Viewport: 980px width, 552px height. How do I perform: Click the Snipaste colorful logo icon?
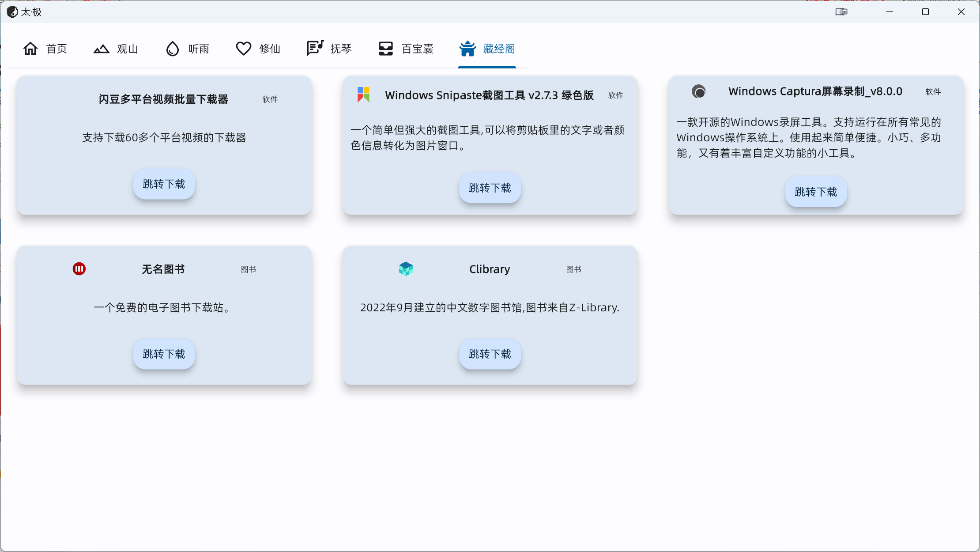coord(363,95)
